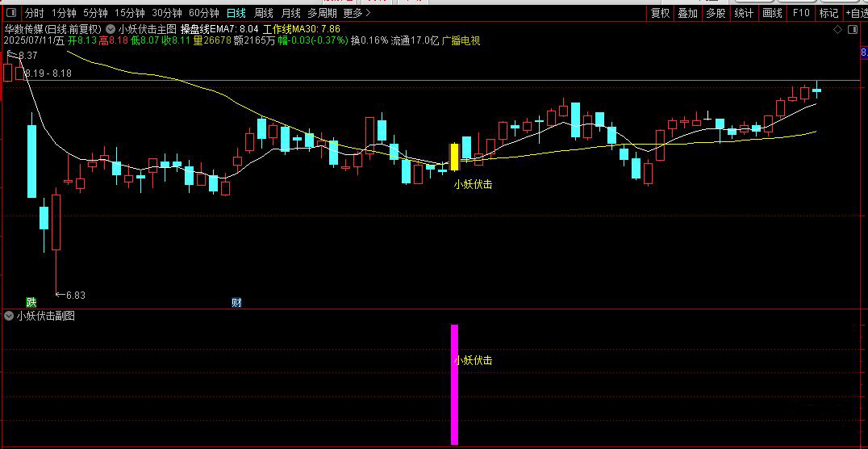
Task: Click the 小妖伏击 label in main chart
Action: pyautogui.click(x=473, y=185)
